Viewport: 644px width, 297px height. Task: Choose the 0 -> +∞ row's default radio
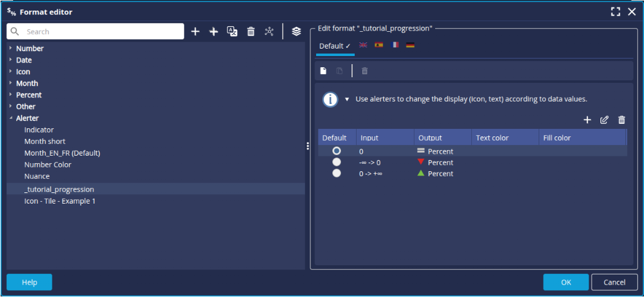[x=337, y=173]
